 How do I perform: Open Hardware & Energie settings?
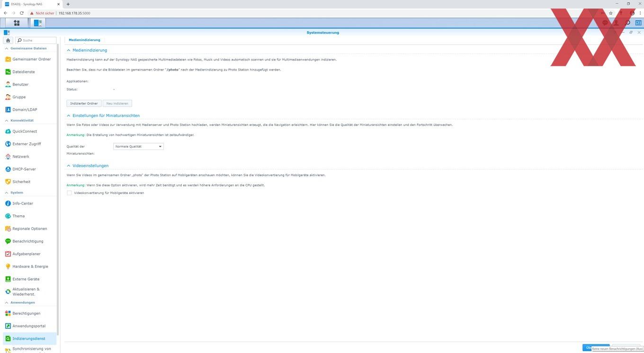tap(29, 266)
